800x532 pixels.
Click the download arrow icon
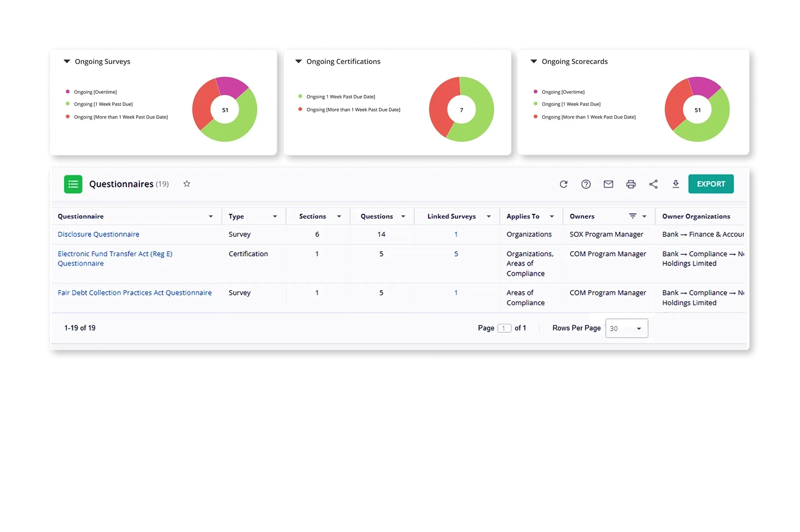(676, 184)
